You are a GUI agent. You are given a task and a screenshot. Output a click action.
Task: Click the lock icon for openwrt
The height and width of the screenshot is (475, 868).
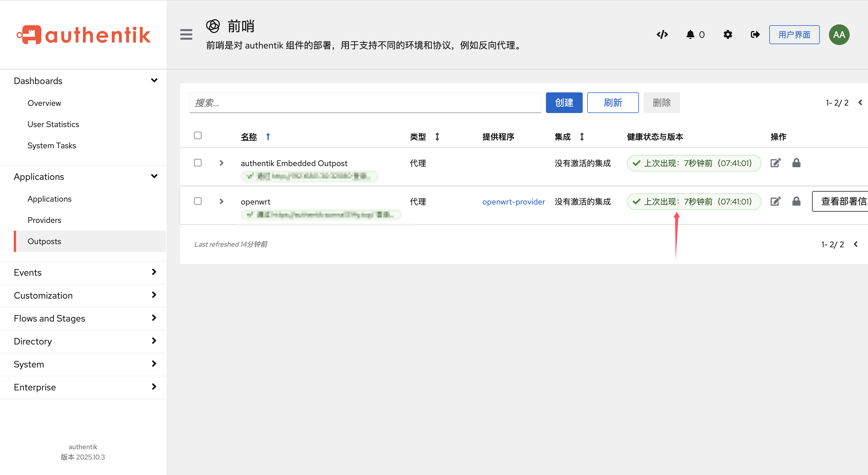point(796,201)
